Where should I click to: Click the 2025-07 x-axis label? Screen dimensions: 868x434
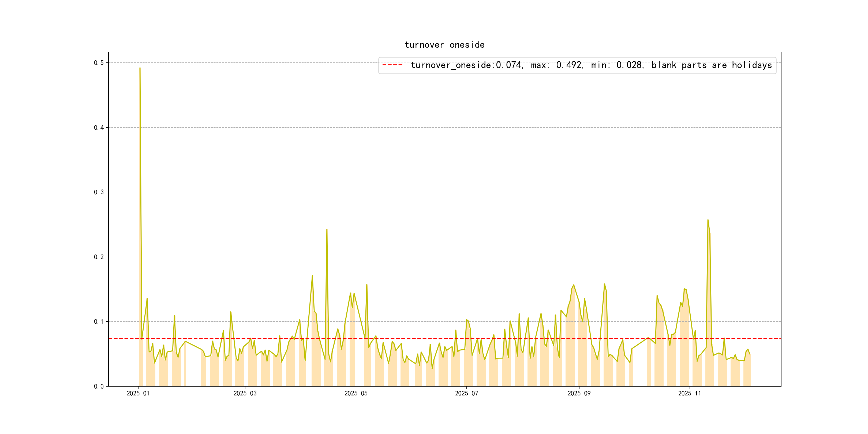(466, 393)
